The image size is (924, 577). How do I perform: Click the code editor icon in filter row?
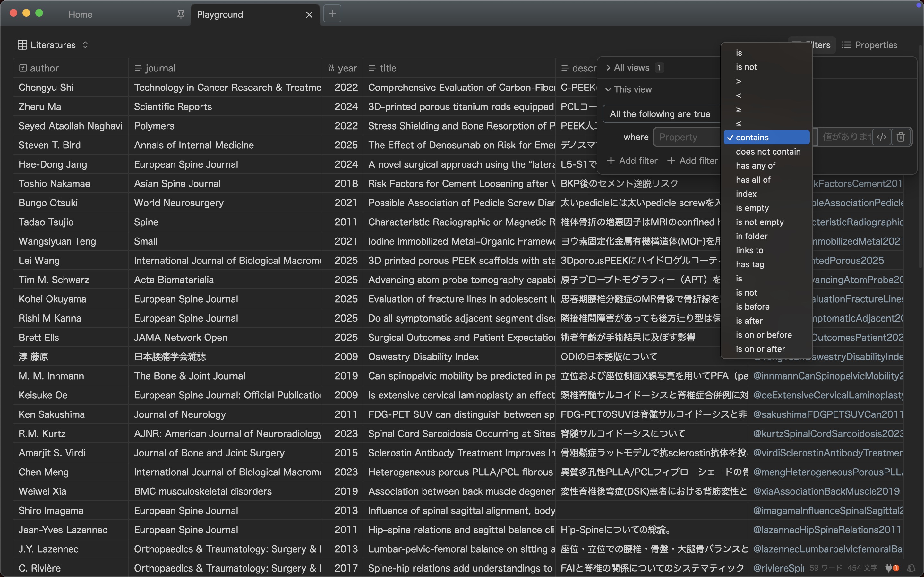click(881, 137)
